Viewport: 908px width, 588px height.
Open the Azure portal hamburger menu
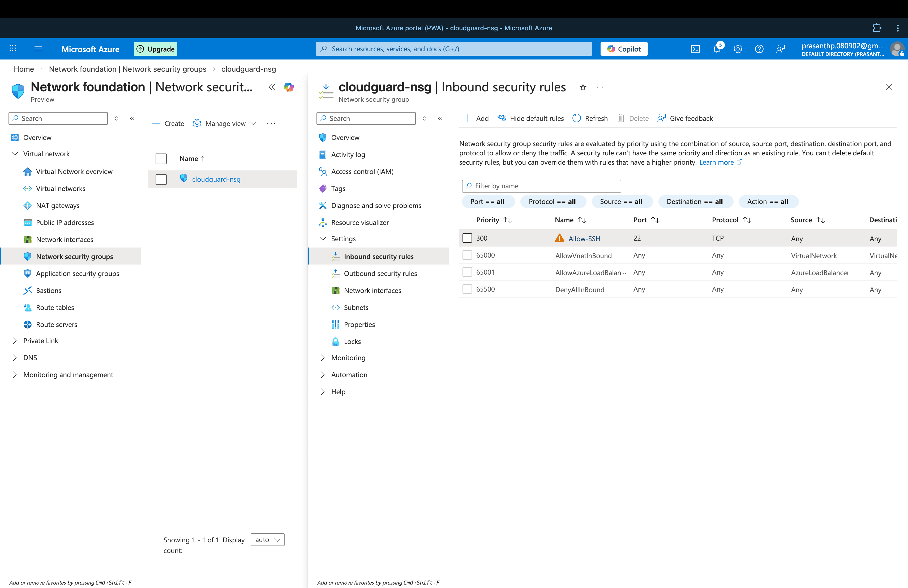(38, 49)
